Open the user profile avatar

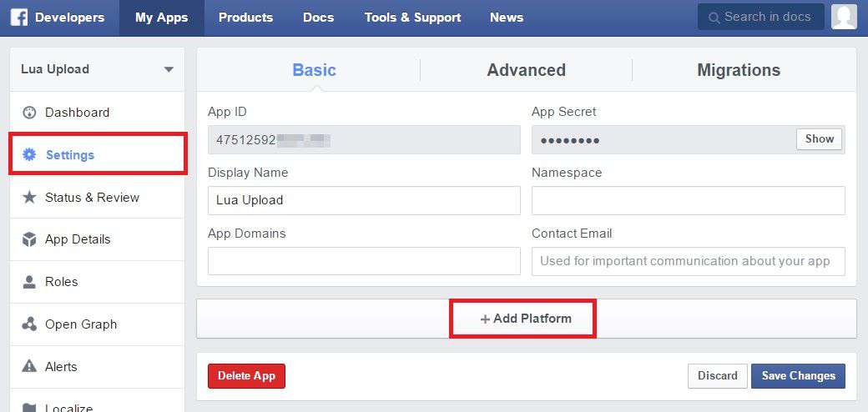click(844, 17)
